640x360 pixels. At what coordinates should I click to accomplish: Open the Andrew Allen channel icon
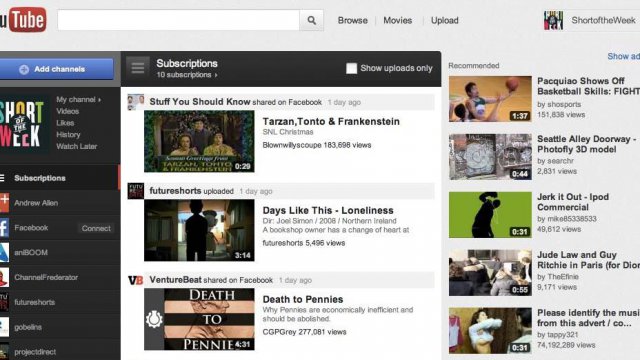[x=4, y=203]
